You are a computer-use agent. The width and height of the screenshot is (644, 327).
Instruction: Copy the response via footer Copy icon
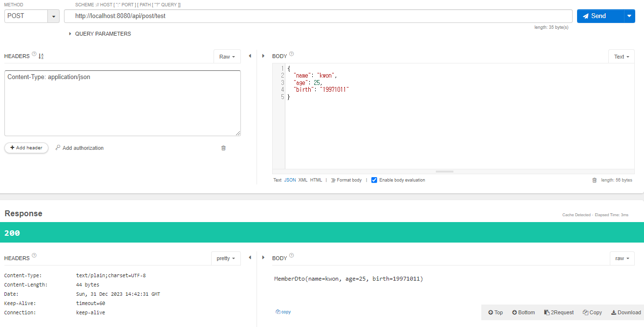pyautogui.click(x=592, y=312)
